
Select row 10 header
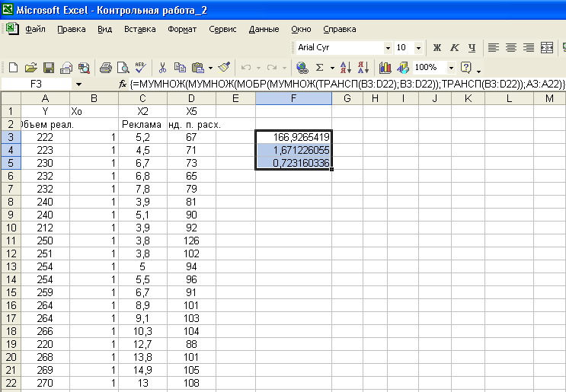11,228
